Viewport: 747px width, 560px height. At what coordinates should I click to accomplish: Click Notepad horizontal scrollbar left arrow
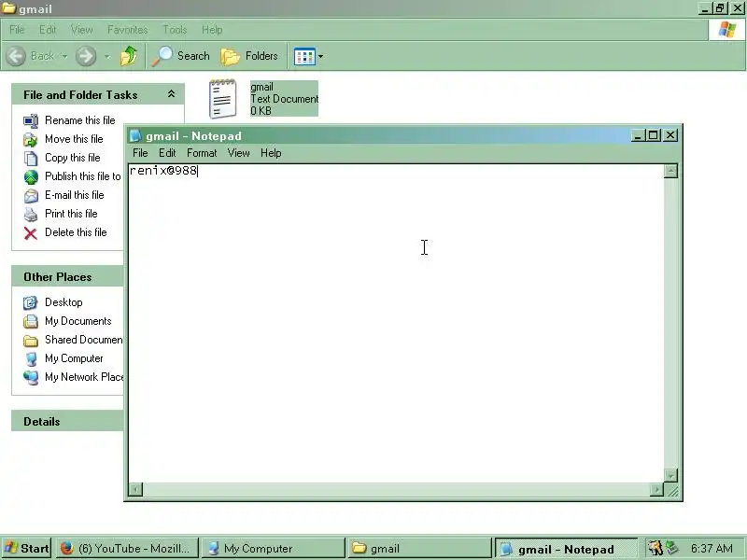pos(135,489)
